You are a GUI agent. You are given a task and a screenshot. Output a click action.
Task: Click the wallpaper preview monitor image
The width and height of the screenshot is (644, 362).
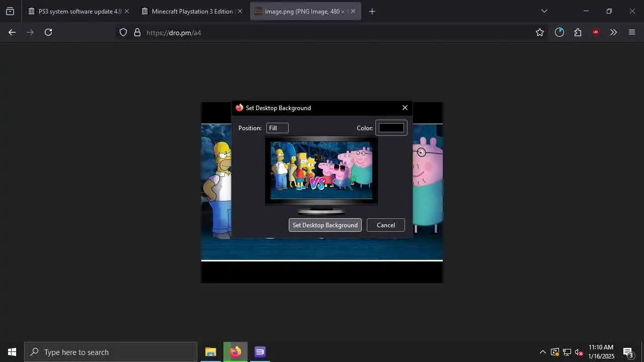321,171
